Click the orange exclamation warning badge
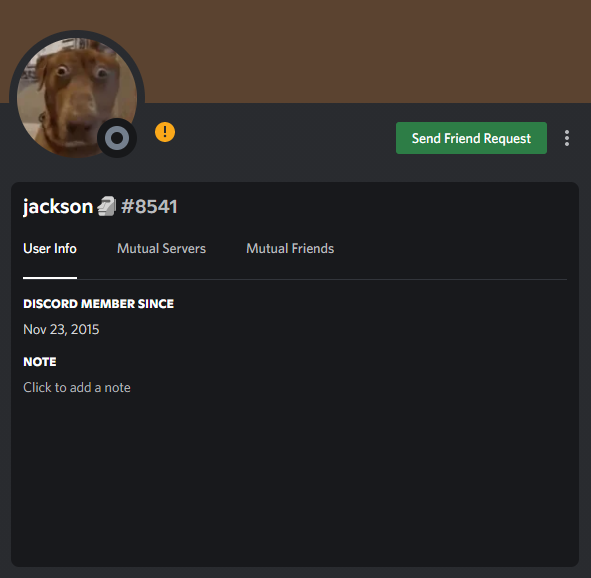This screenshot has width=591, height=578. tap(165, 132)
